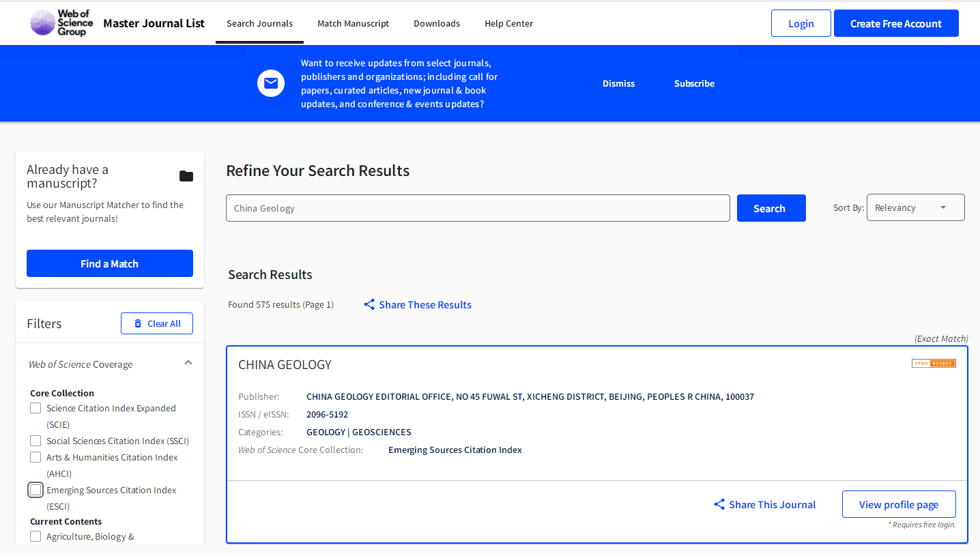Click the Current Contents heading
The width and height of the screenshot is (980, 556).
[66, 521]
